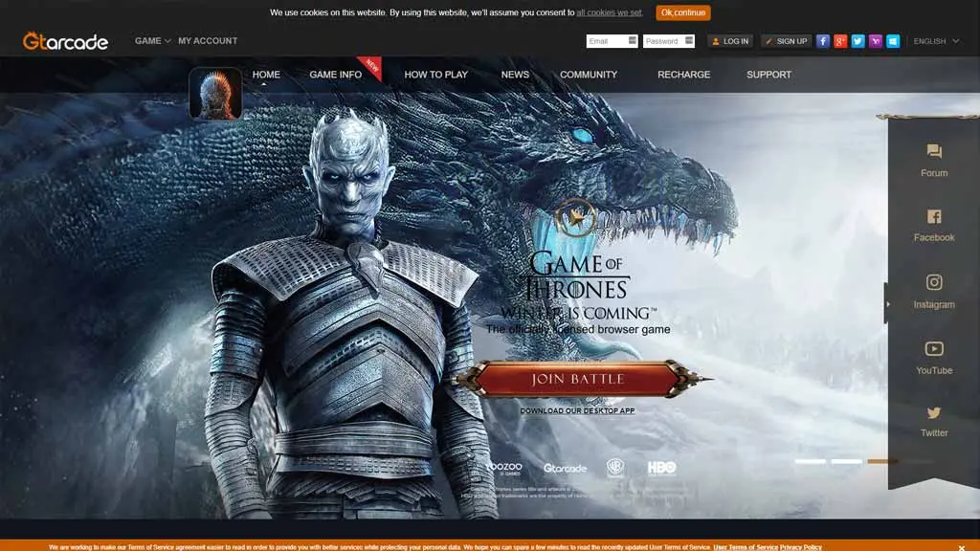
Task: Go to the HOME tab
Action: 266,75
